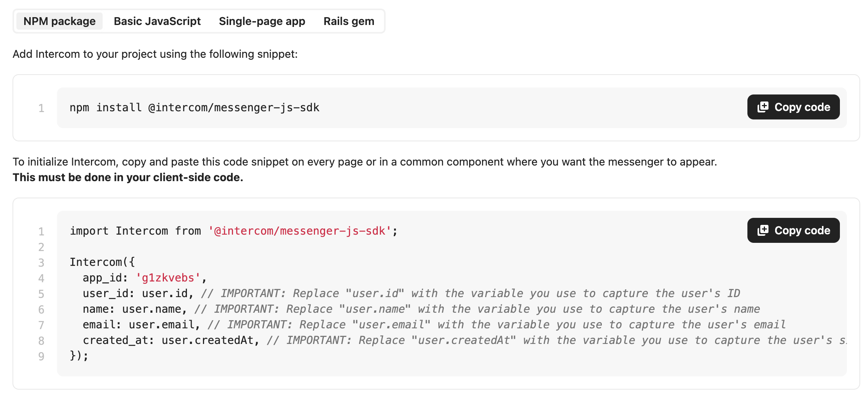The image size is (868, 399).
Task: Switch to the Basic JavaScript tab
Action: [x=157, y=21]
